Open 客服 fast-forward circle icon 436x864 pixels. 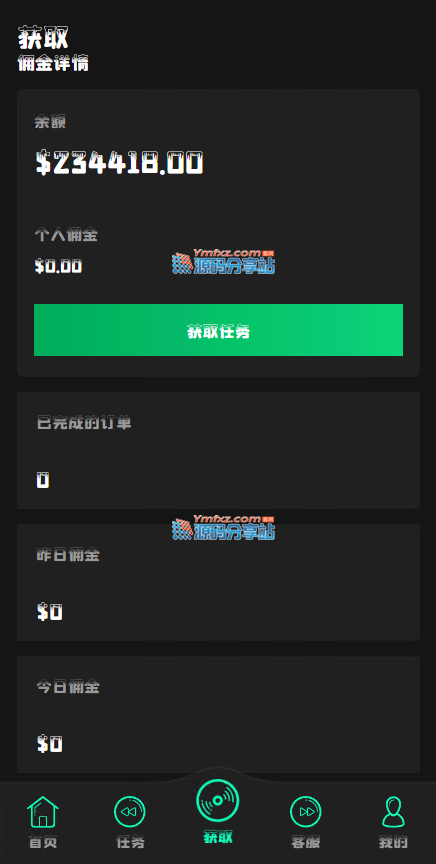305,812
